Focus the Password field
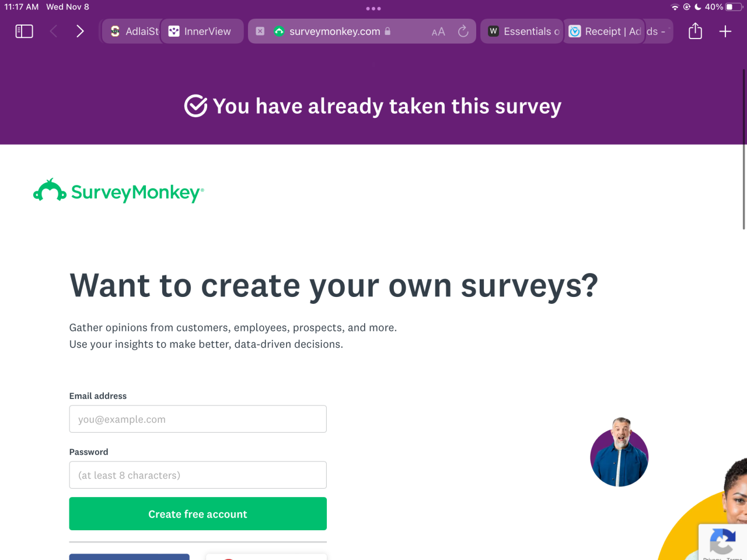This screenshot has width=747, height=560. coord(198,475)
